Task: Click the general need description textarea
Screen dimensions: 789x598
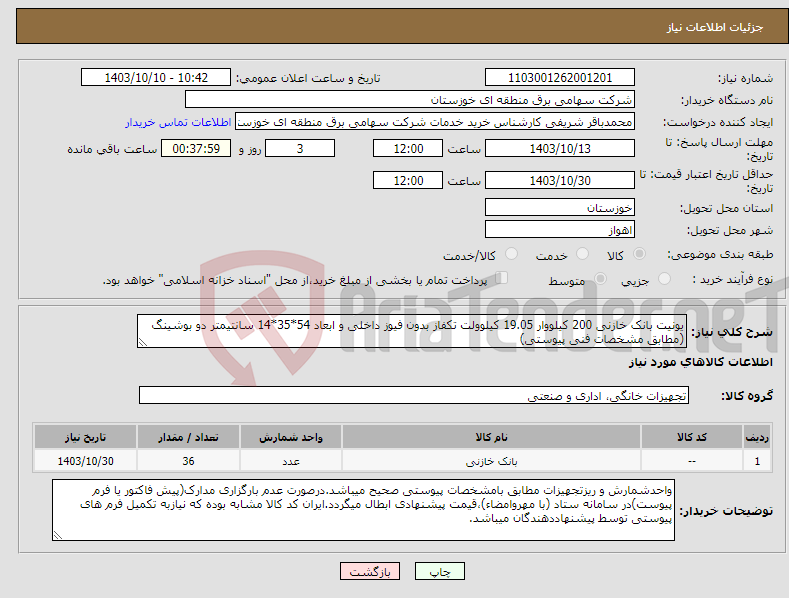Action: click(x=412, y=331)
